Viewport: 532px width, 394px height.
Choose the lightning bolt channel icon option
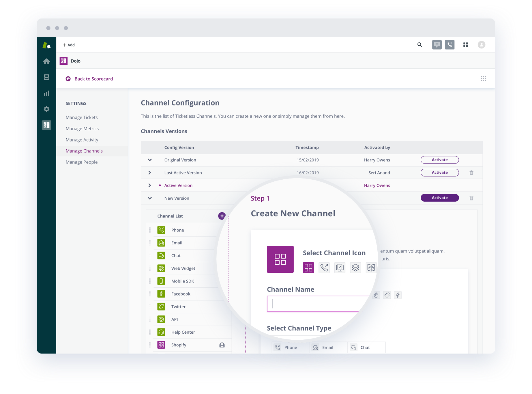coord(398,295)
